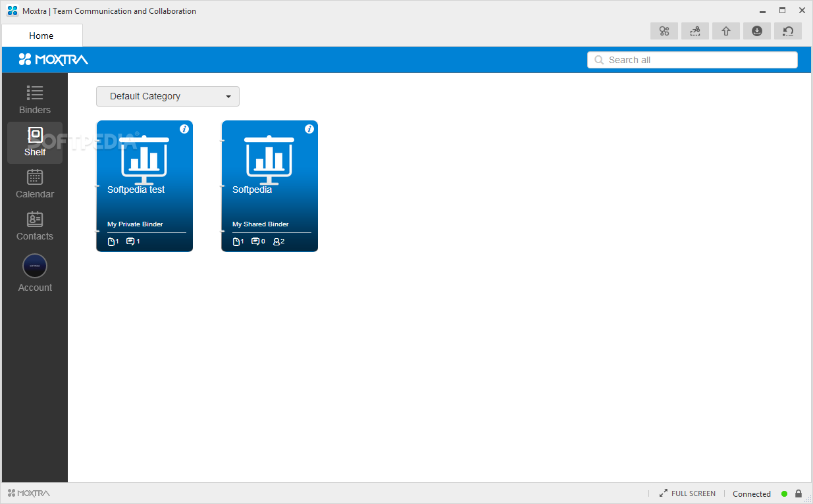Click the upload arrow toolbar button

[x=726, y=31]
